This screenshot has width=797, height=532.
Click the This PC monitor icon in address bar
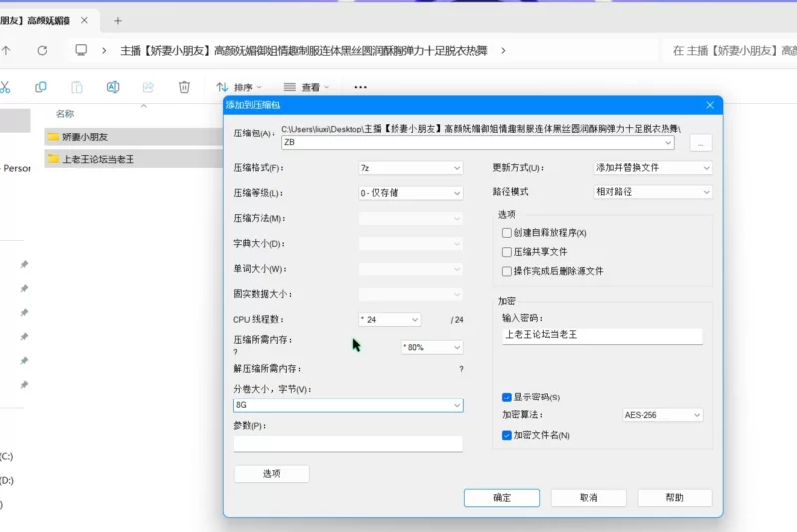coord(81,50)
